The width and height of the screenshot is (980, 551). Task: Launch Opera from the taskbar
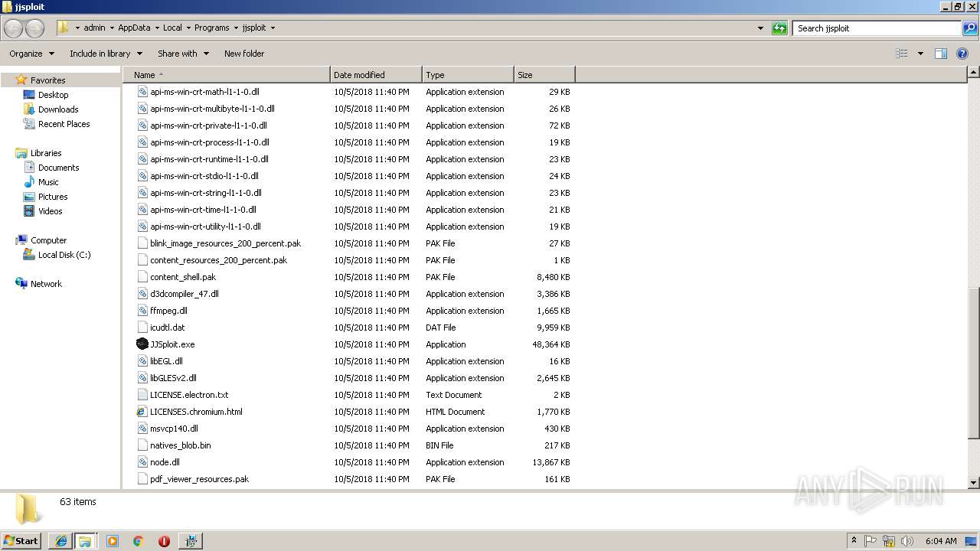click(x=164, y=540)
